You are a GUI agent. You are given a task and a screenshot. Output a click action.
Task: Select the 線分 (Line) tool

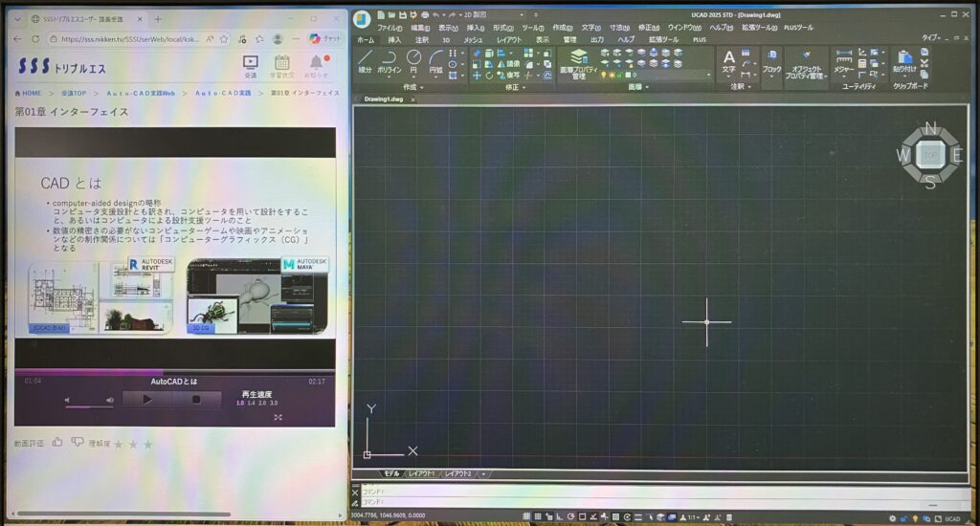tap(366, 62)
